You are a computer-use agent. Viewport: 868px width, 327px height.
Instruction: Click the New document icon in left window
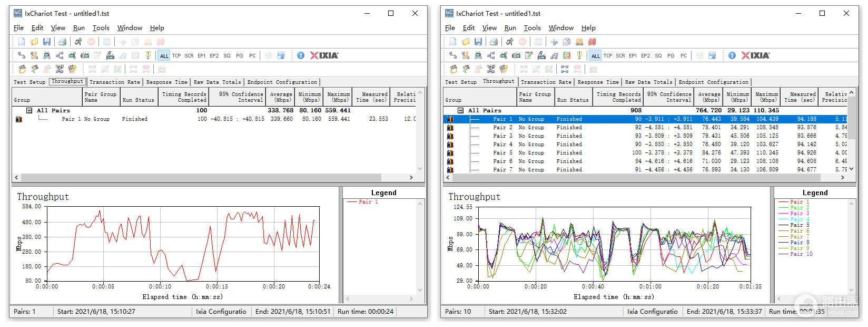[x=22, y=42]
